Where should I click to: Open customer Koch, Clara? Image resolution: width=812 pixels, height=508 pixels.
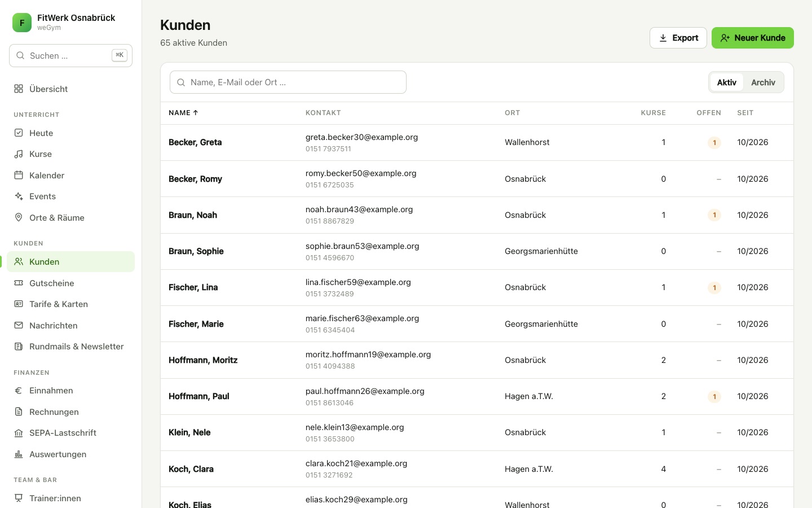point(191,469)
